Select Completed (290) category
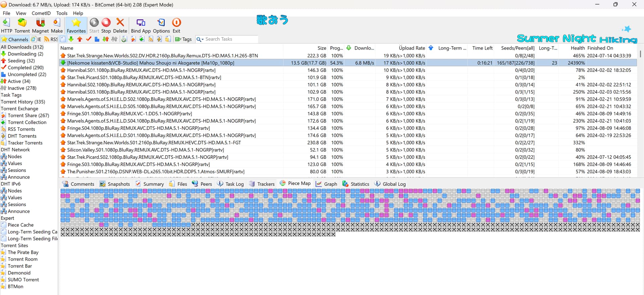The height and width of the screenshot is (295, 644). 25,67
